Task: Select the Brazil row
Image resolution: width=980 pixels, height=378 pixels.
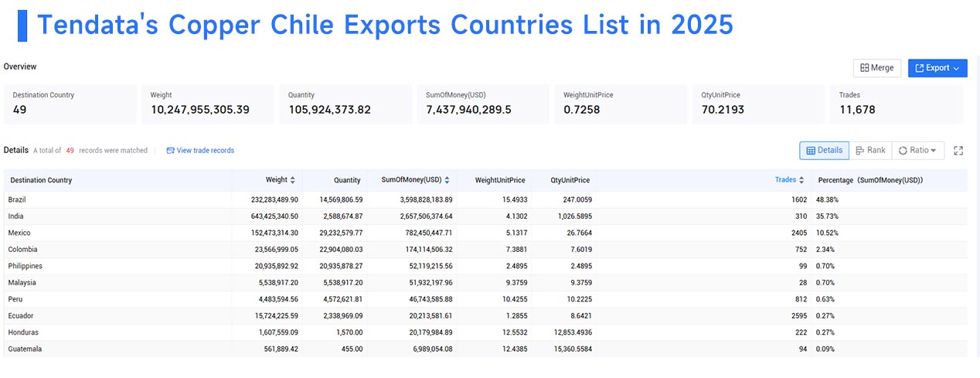Action: click(x=485, y=199)
